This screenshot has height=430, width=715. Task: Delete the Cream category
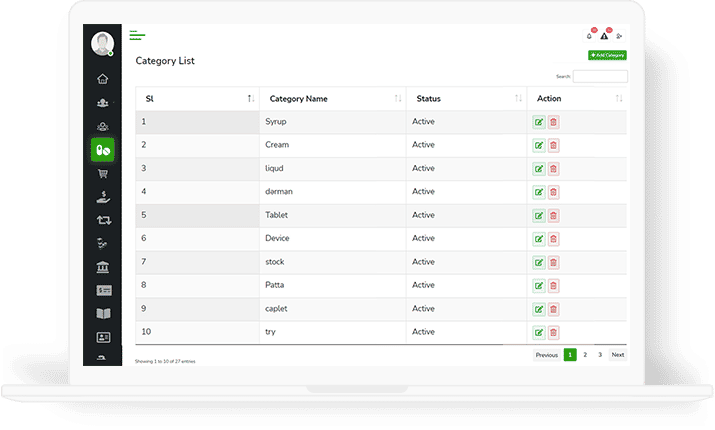pos(553,145)
